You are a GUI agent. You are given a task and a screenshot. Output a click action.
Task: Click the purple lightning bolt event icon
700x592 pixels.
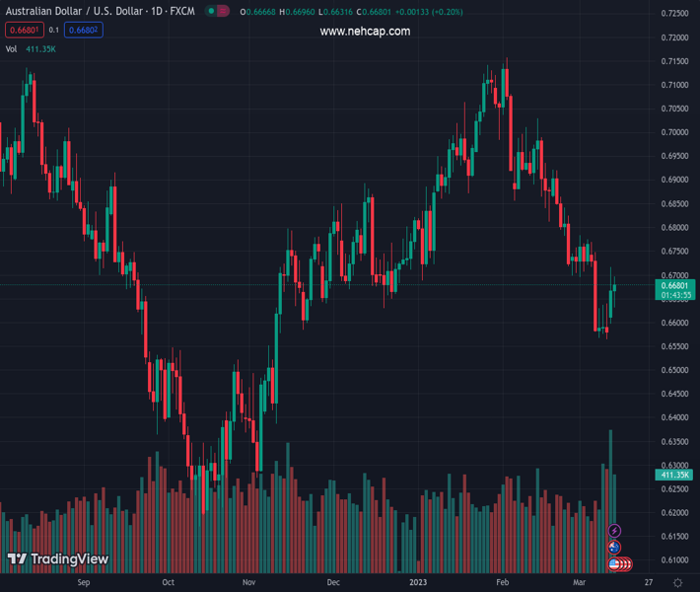click(x=615, y=532)
